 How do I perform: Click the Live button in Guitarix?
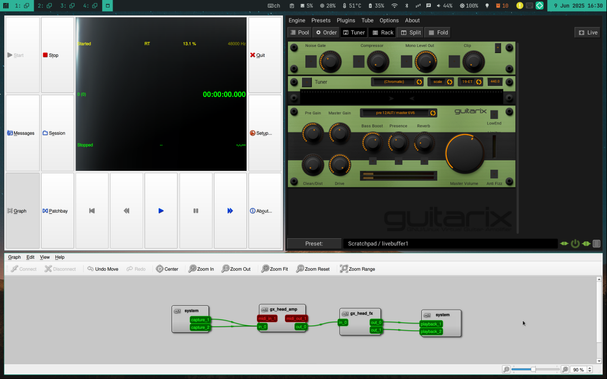tap(588, 33)
